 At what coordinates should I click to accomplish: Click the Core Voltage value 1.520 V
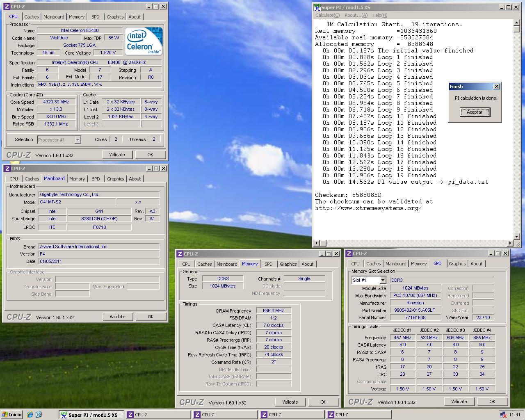point(107,52)
